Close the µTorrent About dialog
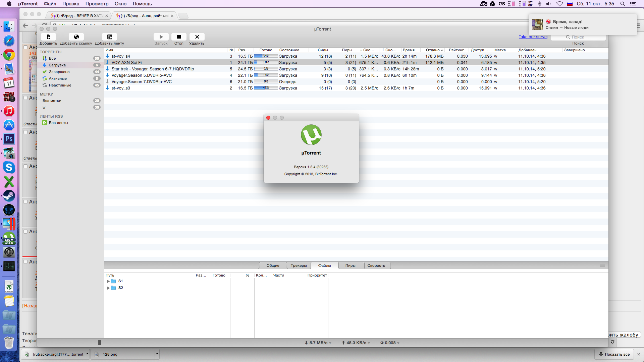The height and width of the screenshot is (362, 644). tap(268, 118)
